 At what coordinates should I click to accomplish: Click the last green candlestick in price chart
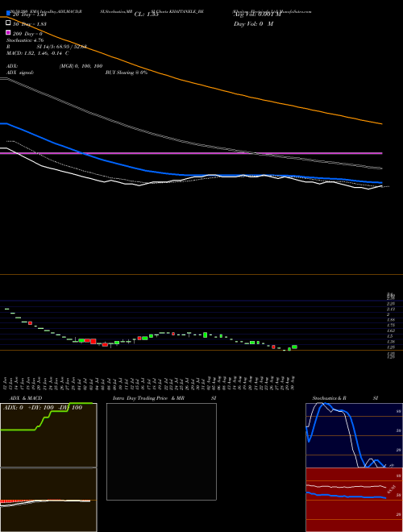click(294, 347)
